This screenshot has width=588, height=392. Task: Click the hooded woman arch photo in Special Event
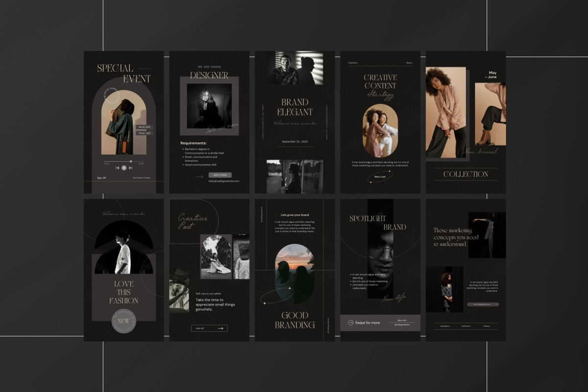tap(123, 122)
